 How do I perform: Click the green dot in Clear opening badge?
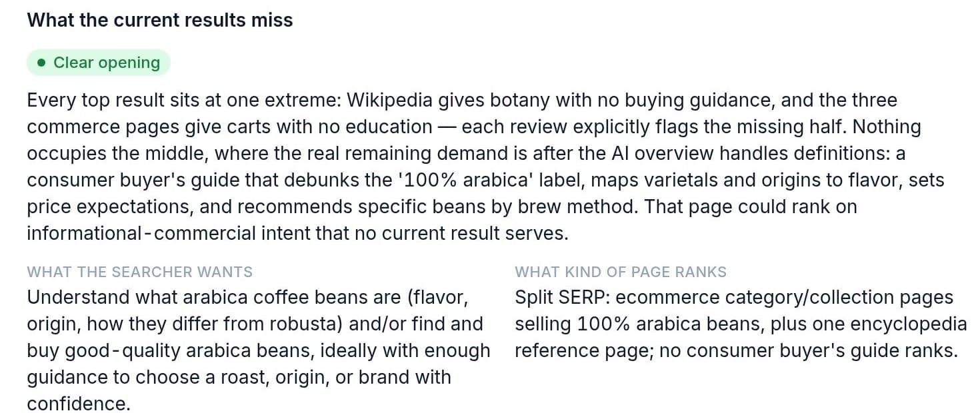(x=41, y=63)
